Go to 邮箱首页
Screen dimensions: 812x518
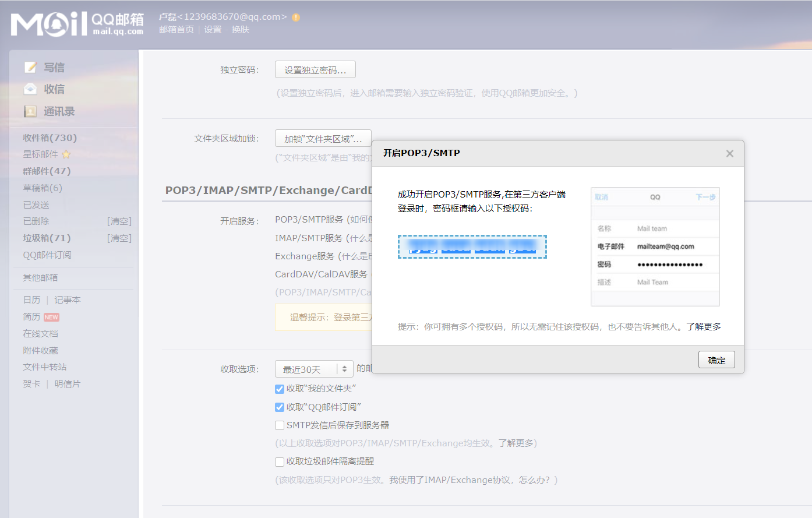(176, 30)
